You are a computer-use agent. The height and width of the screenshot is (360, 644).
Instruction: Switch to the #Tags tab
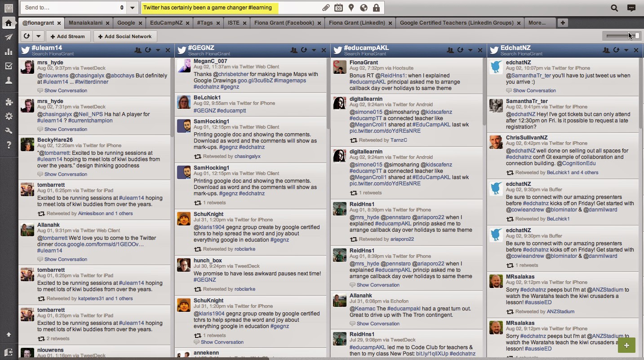click(205, 23)
